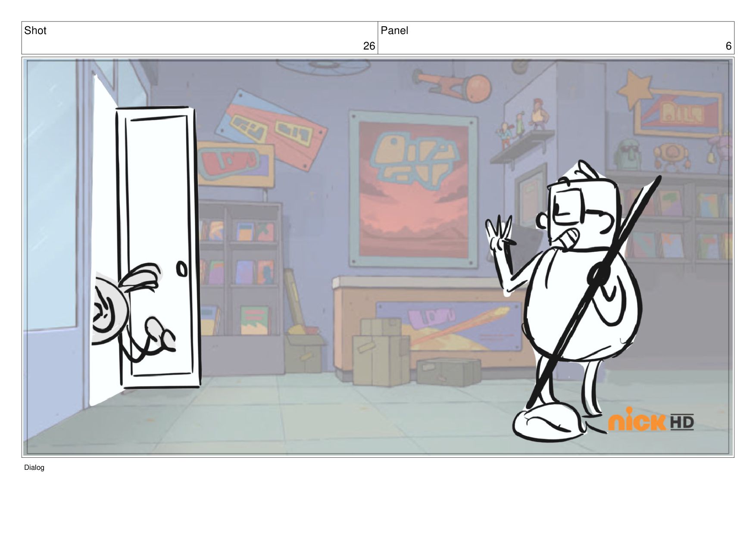756x534 pixels.
Task: Select the shot number "26"
Action: [369, 46]
